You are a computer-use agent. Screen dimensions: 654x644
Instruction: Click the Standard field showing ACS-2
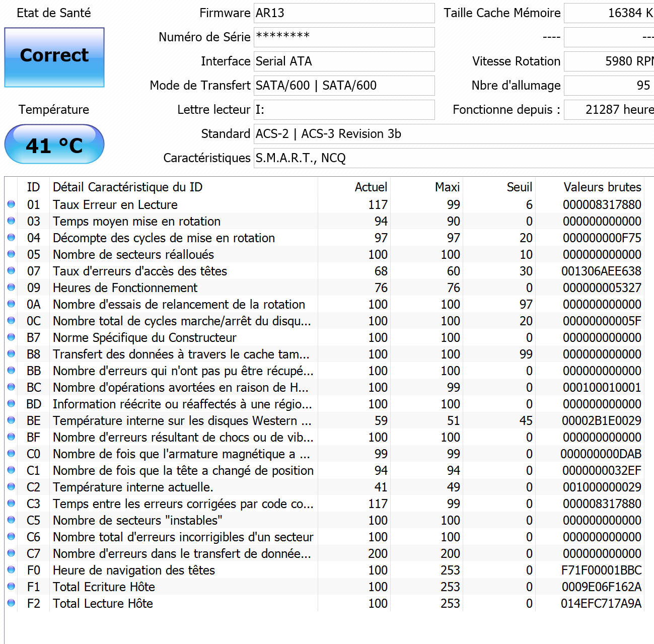pyautogui.click(x=454, y=134)
